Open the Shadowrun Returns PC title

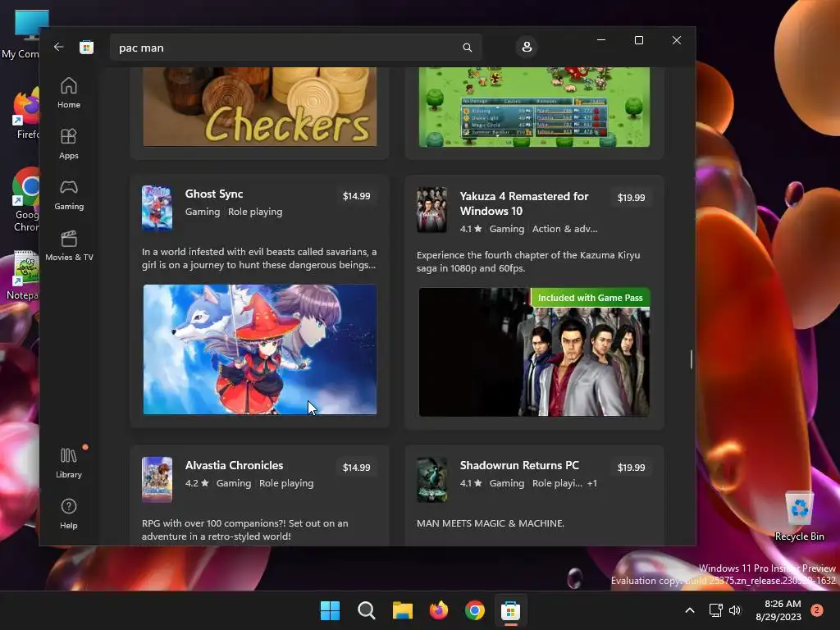click(519, 466)
